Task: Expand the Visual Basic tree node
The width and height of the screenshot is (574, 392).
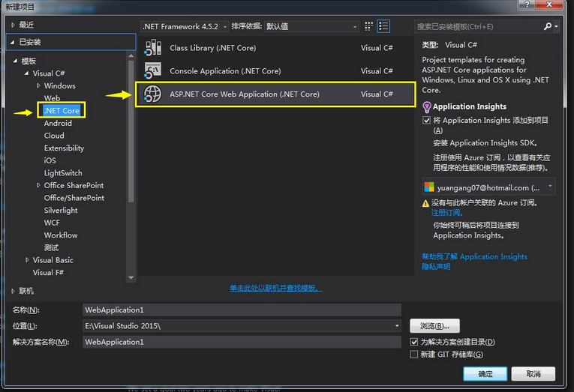Action: coord(27,260)
